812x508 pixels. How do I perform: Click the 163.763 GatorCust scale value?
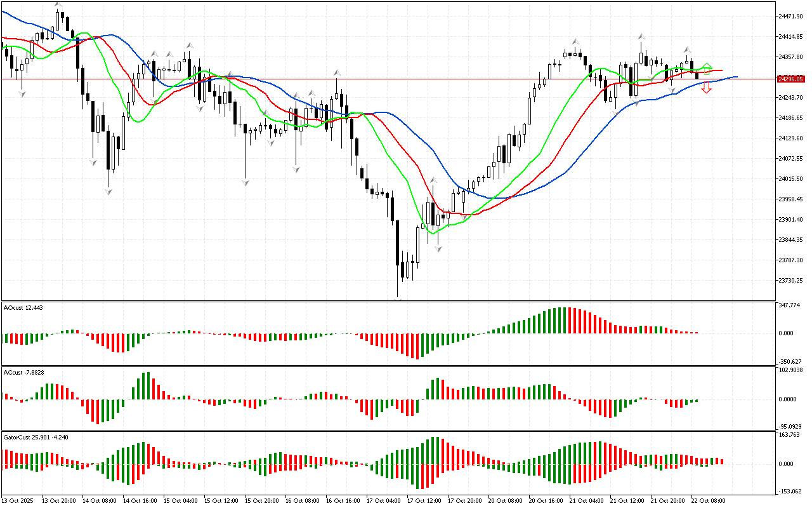pos(789,435)
